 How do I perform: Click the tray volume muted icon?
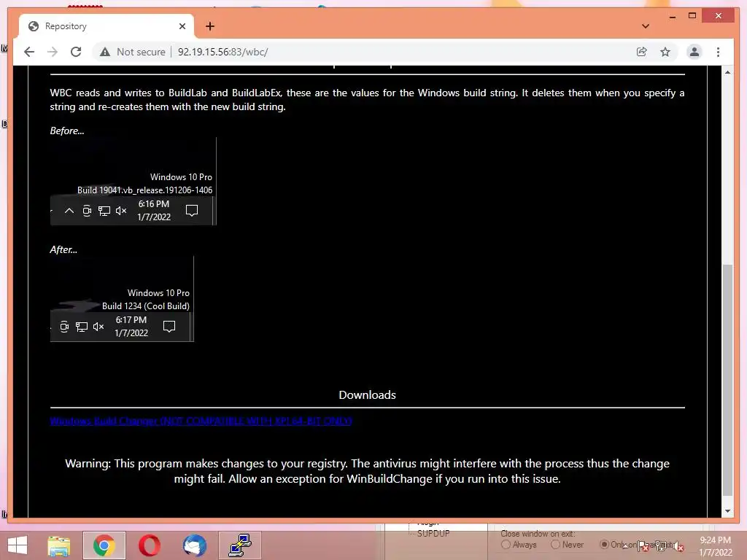pos(678,546)
